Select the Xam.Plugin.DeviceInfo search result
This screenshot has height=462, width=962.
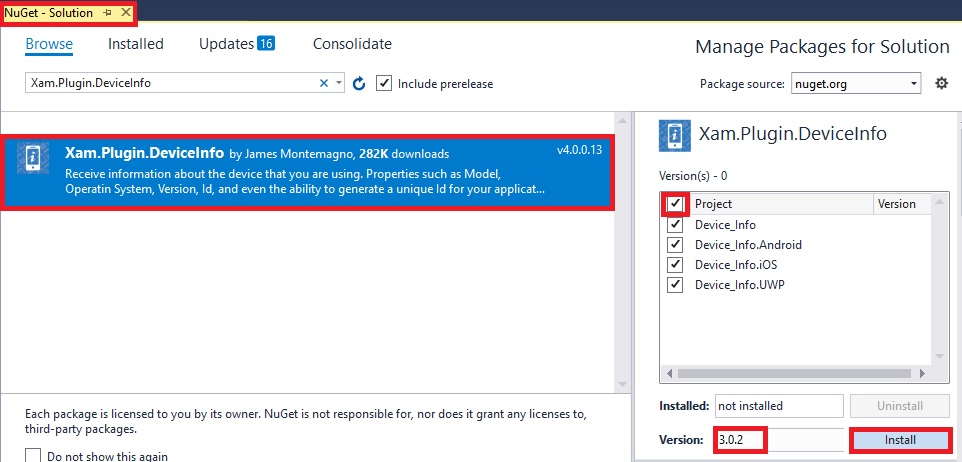pos(308,171)
